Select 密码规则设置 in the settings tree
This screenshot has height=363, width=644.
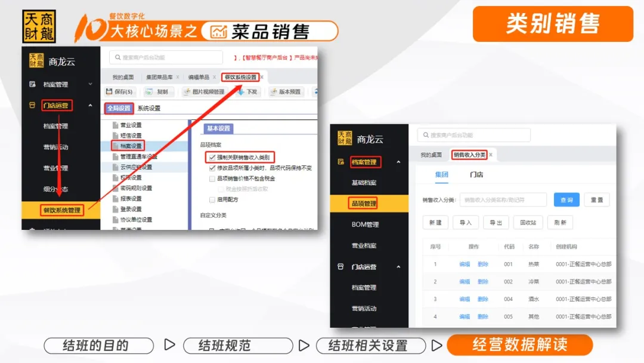(x=136, y=188)
